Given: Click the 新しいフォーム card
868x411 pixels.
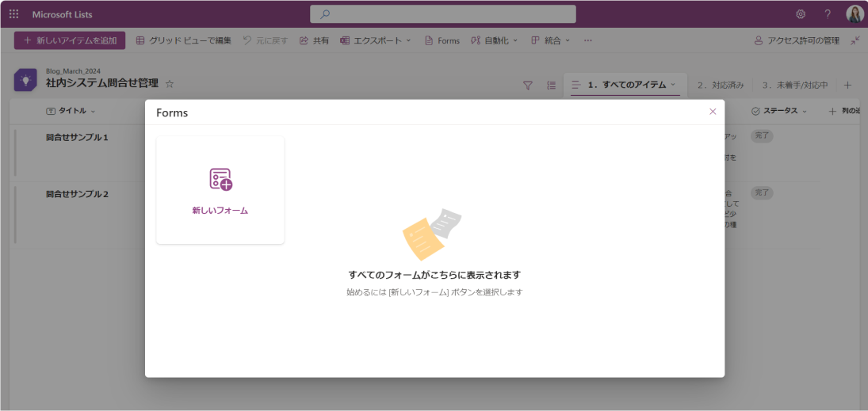Looking at the screenshot, I should click(x=220, y=190).
